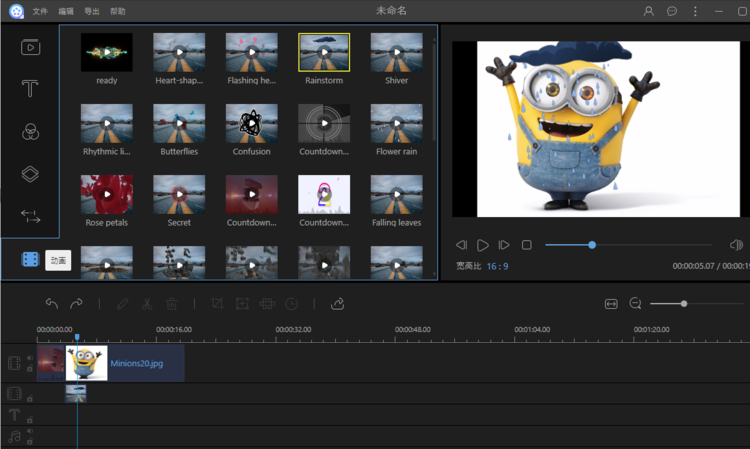This screenshot has height=449, width=750.
Task: Open the 导出 menu
Action: [x=92, y=11]
